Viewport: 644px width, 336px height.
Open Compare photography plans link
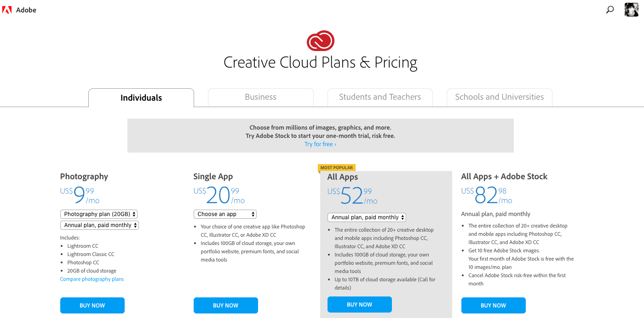[92, 279]
